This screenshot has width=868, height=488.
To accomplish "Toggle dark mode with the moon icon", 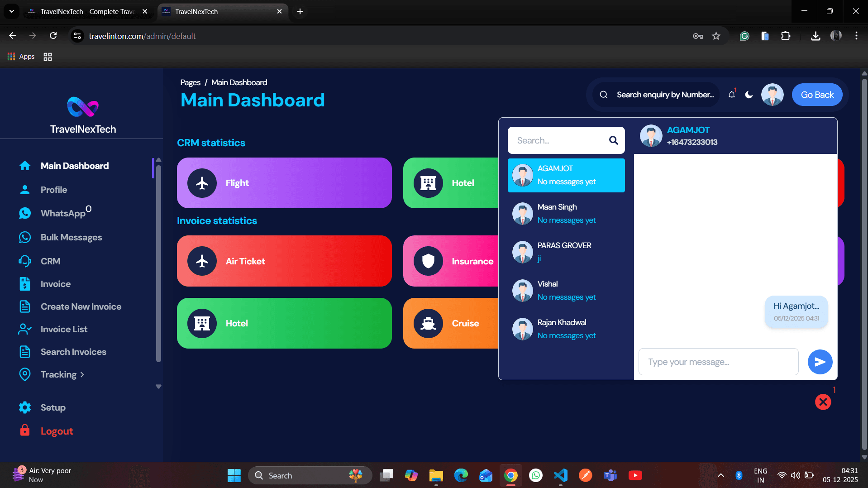I will [749, 95].
